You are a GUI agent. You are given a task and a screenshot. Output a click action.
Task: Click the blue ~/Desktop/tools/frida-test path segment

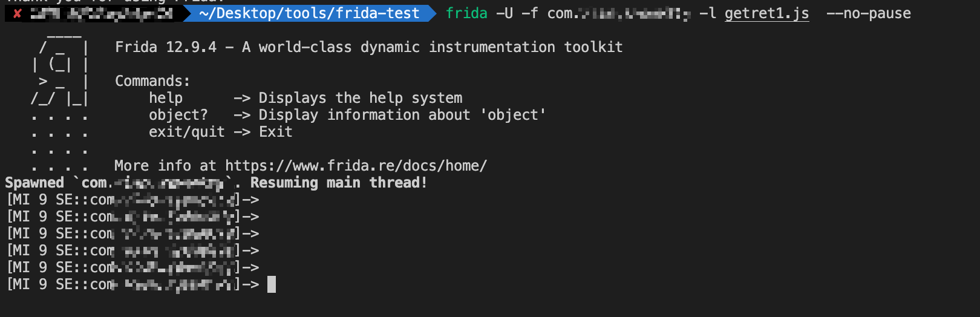click(309, 13)
